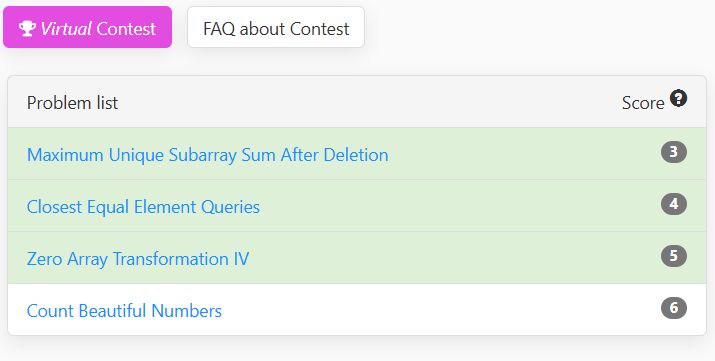Click the italic word Virtual on pink button

(66, 28)
